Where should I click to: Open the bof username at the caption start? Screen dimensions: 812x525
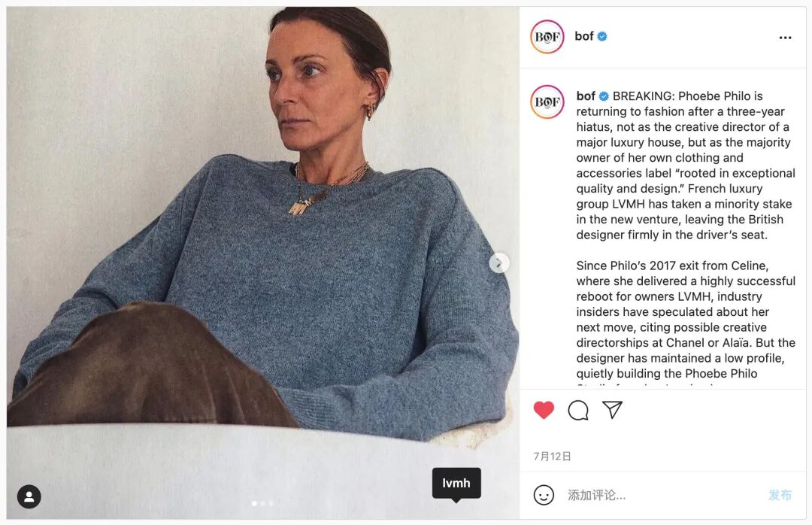(586, 96)
